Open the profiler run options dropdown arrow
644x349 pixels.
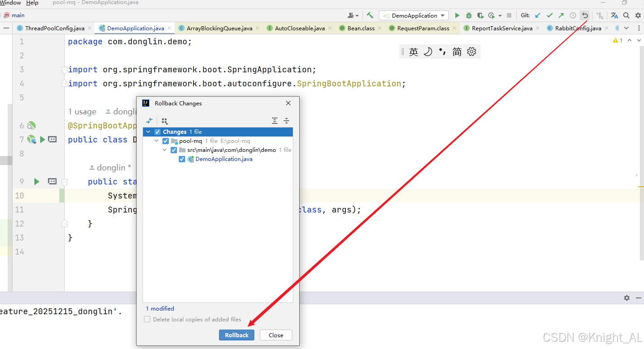(x=500, y=16)
